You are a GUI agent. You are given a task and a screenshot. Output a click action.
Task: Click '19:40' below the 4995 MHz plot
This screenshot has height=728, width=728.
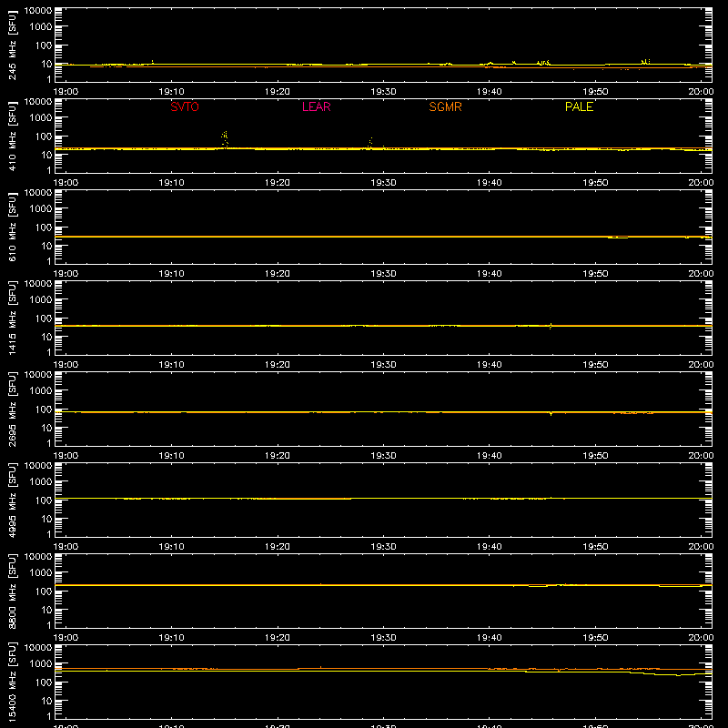(x=490, y=547)
